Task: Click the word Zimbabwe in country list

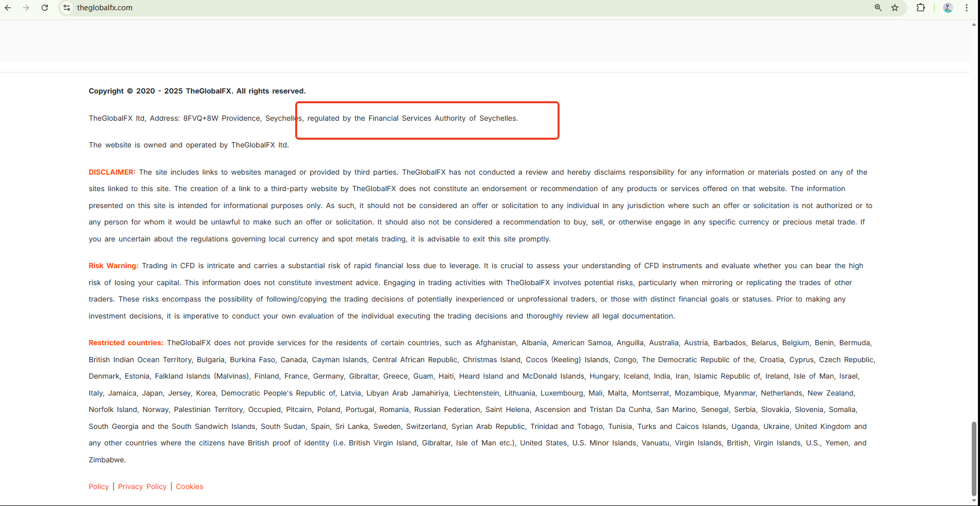Action: pyautogui.click(x=106, y=460)
